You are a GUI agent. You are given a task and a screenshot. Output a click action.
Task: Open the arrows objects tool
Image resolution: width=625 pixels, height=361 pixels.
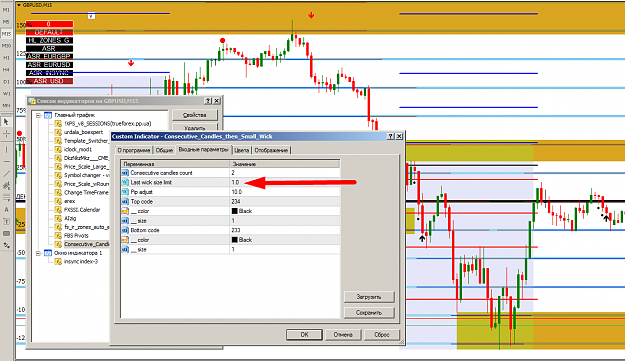coord(6,245)
